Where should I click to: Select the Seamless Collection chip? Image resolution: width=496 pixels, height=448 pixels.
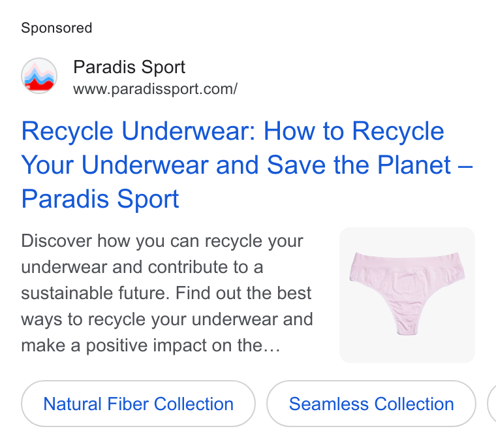pos(371,404)
